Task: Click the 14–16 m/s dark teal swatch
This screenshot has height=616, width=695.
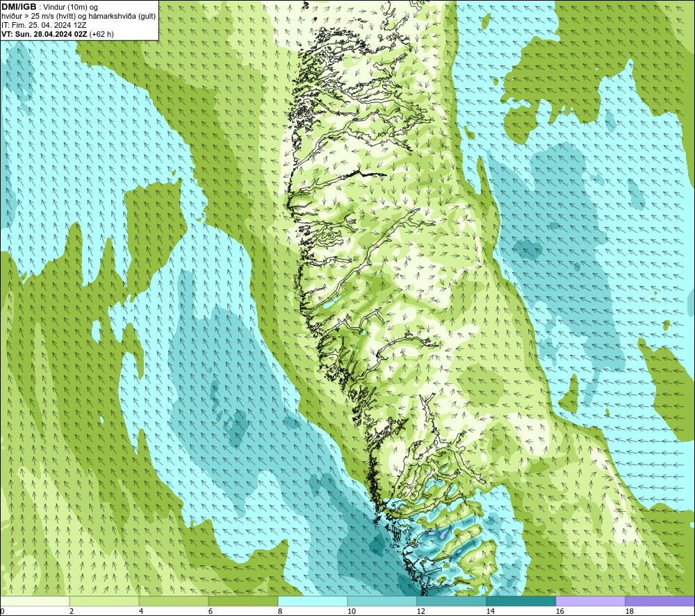Action: coord(521,601)
